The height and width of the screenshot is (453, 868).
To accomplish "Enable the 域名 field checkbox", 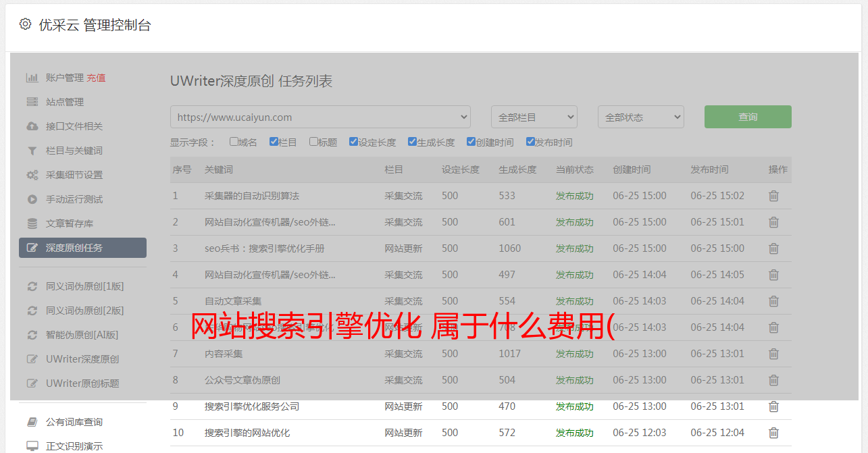I will pyautogui.click(x=234, y=142).
